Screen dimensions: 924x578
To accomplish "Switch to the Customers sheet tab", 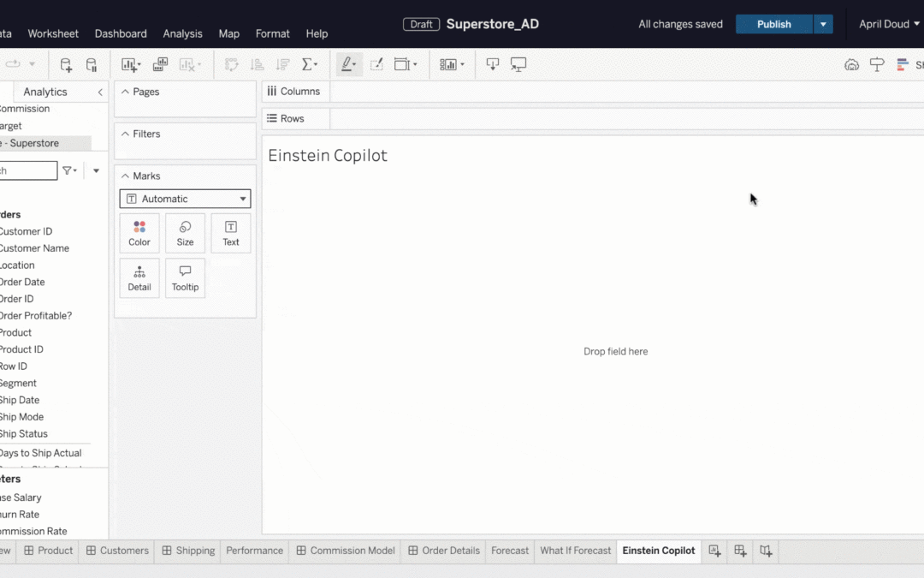I will pos(117,551).
